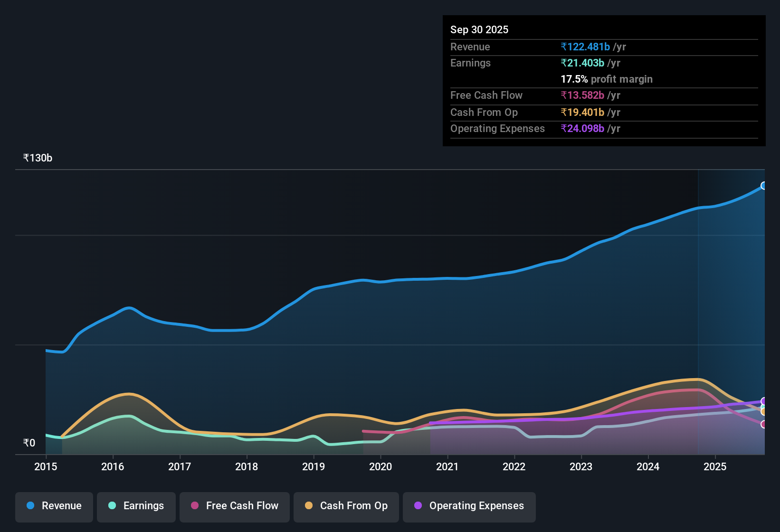
Task: Select the Revenue endpoint marker on the chart
Action: [x=764, y=185]
